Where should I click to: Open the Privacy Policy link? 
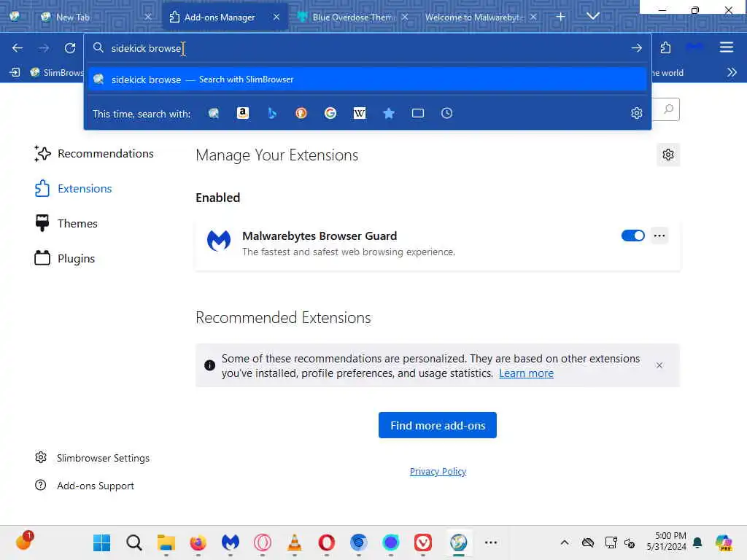coord(438,472)
